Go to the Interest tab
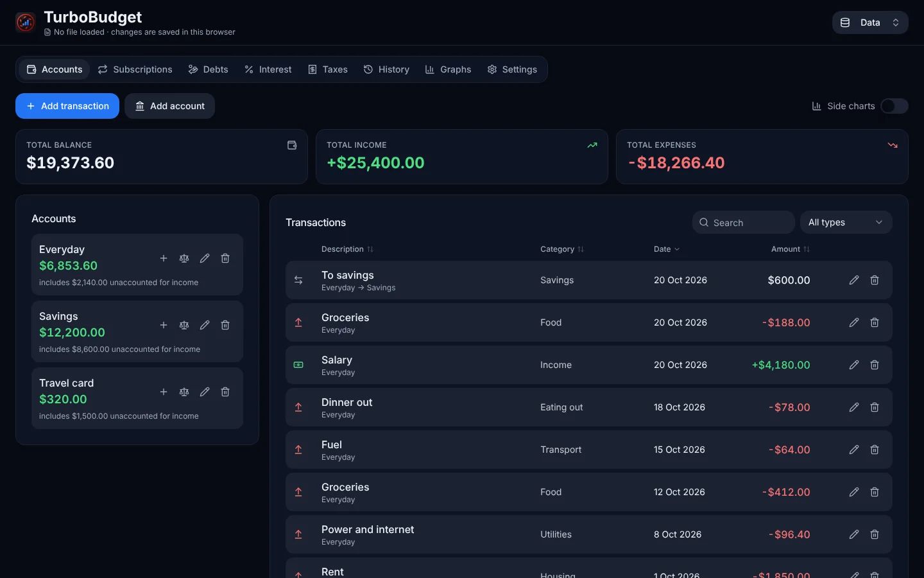The height and width of the screenshot is (578, 924). coord(268,69)
